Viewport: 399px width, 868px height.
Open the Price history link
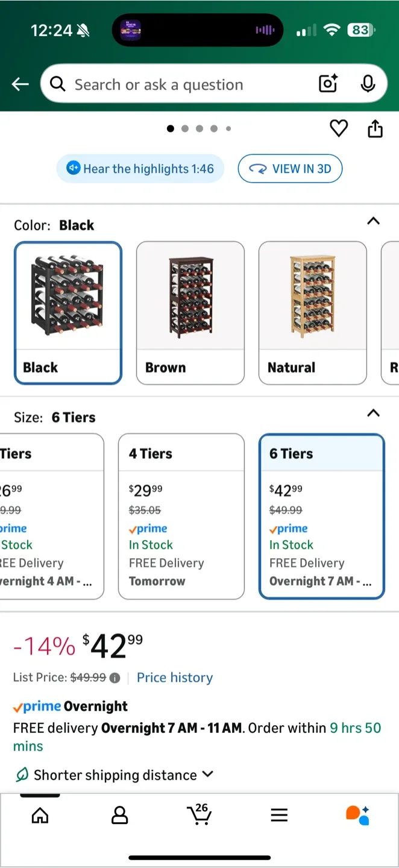click(x=175, y=678)
